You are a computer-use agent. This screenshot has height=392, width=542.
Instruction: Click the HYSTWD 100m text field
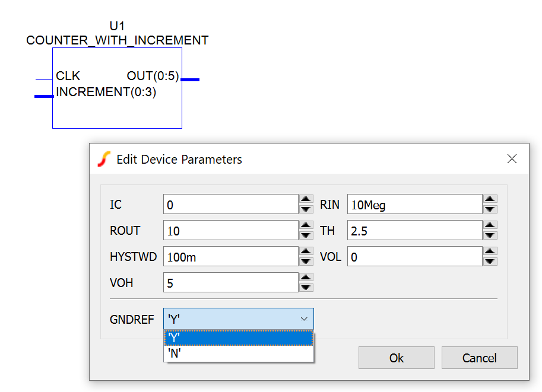(x=230, y=257)
